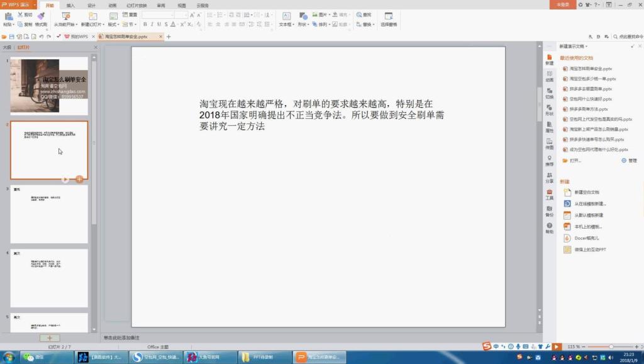The height and width of the screenshot is (364, 644).
Task: Click 从在线模板新建 in the task pane
Action: (590, 203)
